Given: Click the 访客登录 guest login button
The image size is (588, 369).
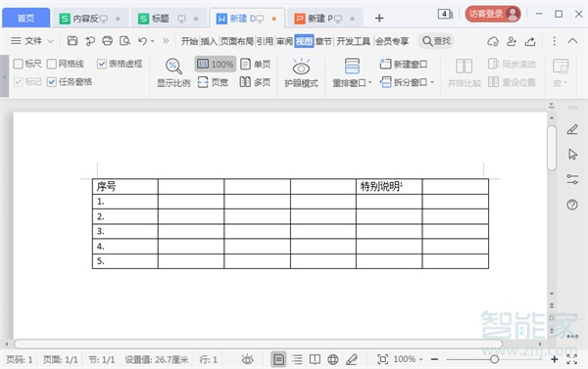Looking at the screenshot, I should pos(493,15).
